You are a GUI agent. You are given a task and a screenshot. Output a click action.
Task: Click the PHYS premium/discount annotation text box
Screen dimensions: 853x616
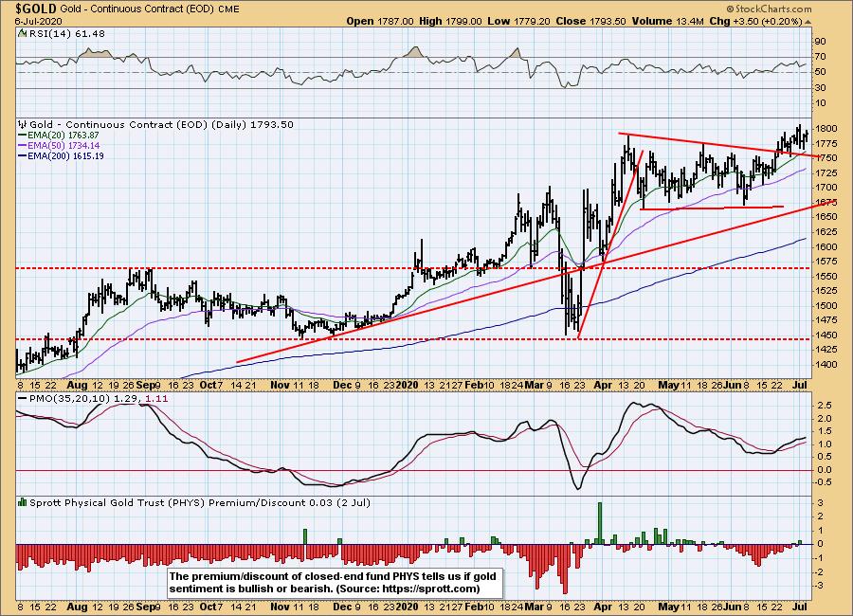click(334, 582)
